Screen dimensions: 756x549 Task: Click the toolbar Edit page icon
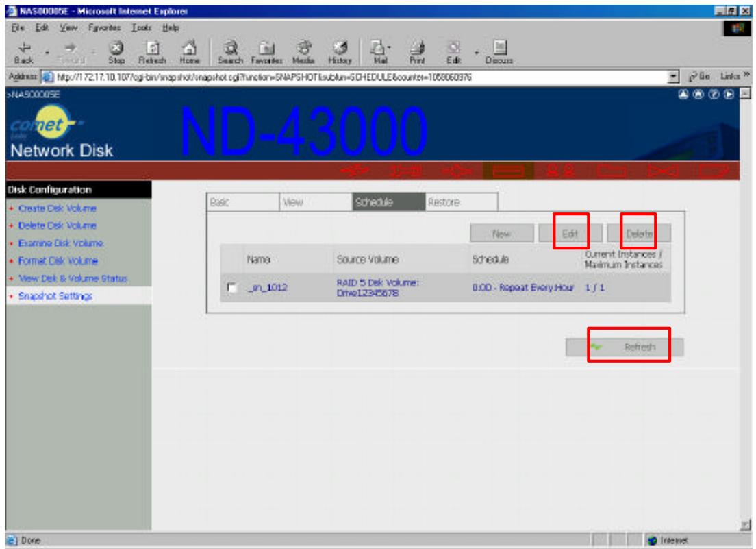coord(454,53)
